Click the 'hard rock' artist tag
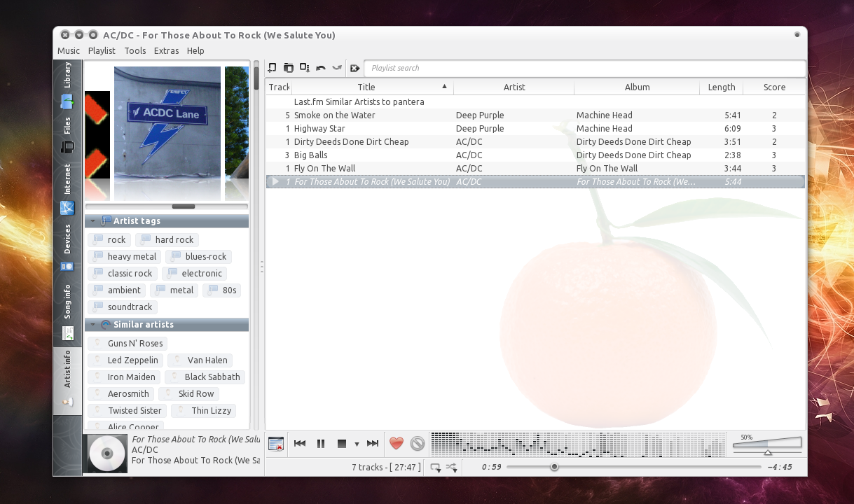Screen dimensions: 854x504 tap(167, 240)
